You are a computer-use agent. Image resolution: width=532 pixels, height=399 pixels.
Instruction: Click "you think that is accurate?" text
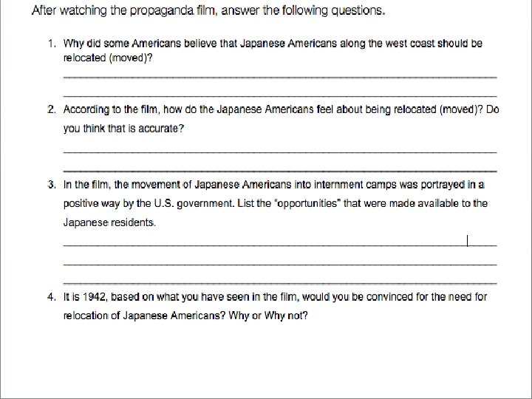click(x=123, y=129)
